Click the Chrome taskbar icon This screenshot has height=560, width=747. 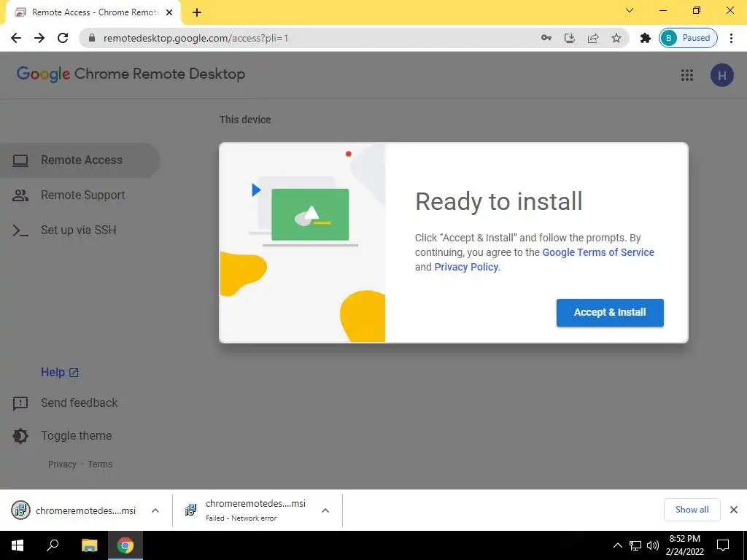click(125, 545)
